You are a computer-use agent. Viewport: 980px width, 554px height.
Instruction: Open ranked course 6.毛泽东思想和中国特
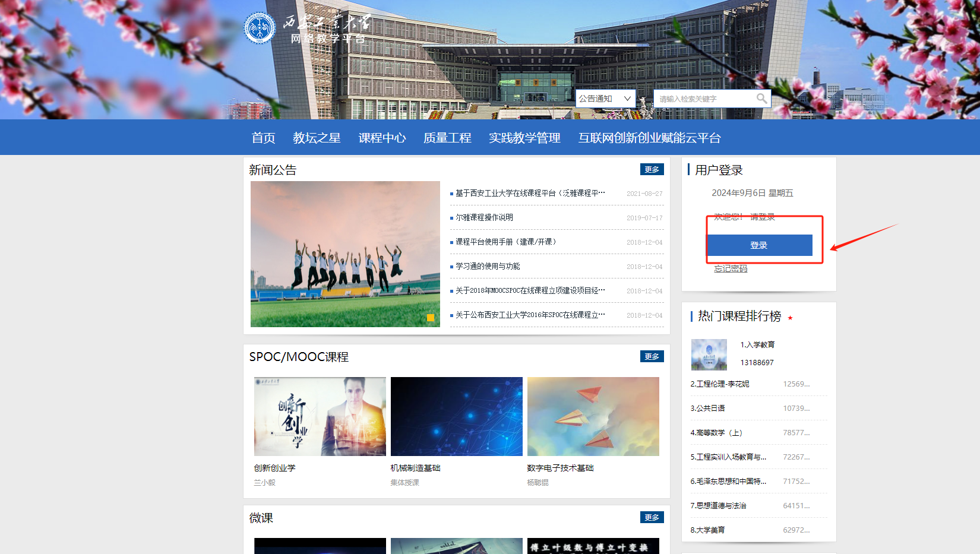(728, 482)
